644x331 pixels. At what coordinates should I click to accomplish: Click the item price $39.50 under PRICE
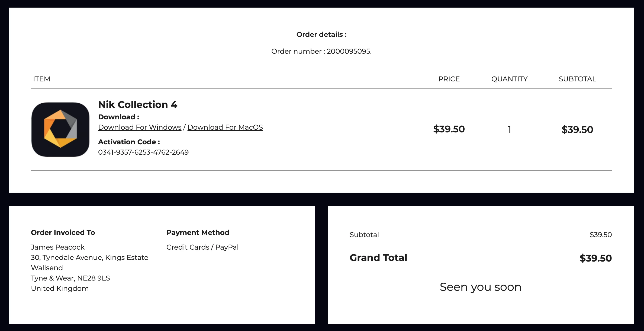tap(449, 129)
